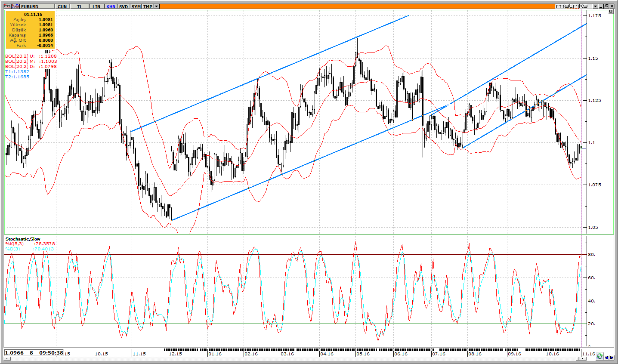Click the horizontal scrollbar thumb
This screenshot has width=618, height=364.
pyautogui.click(x=578, y=358)
